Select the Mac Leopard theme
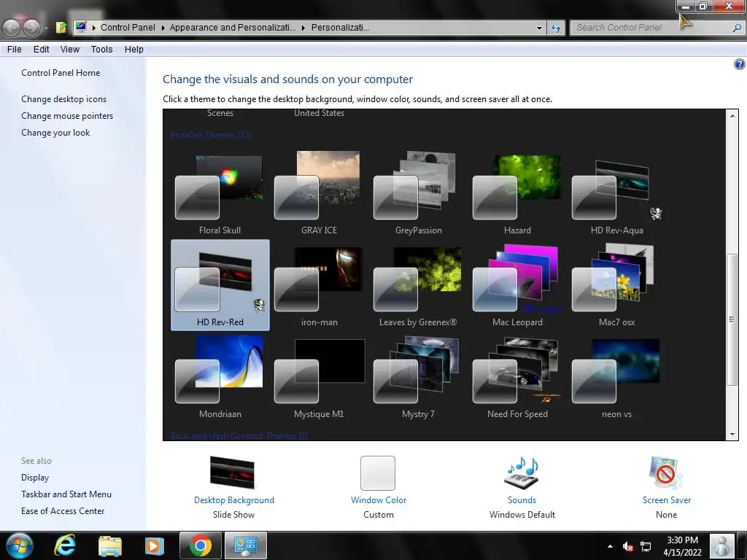The width and height of the screenshot is (747, 560). pos(517,285)
